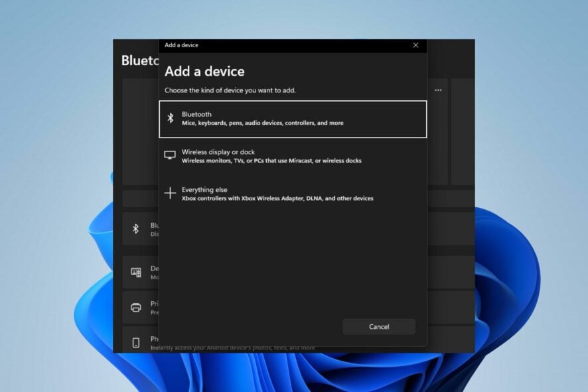This screenshot has width=588, height=392.
Task: Click the printer icon in Settings window
Action: (136, 308)
